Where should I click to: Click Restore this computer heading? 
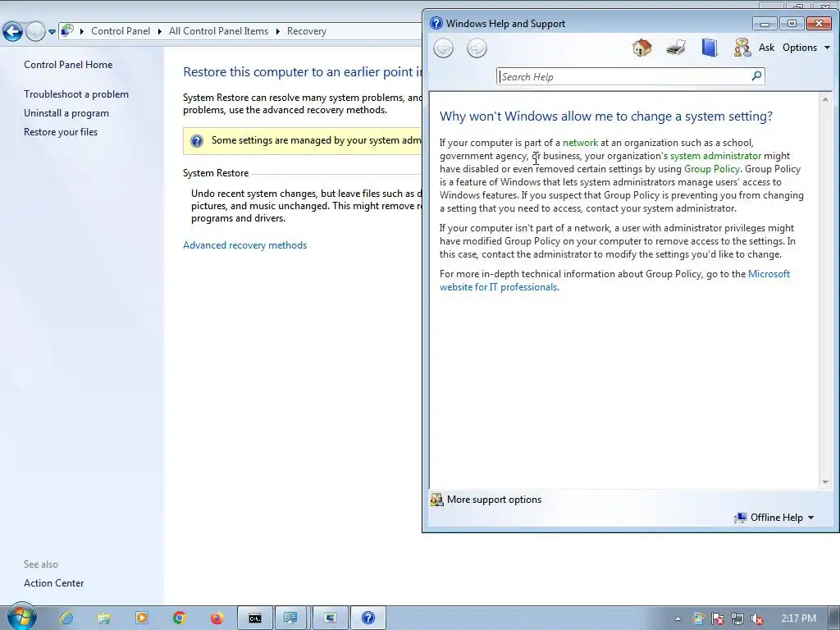coord(303,72)
